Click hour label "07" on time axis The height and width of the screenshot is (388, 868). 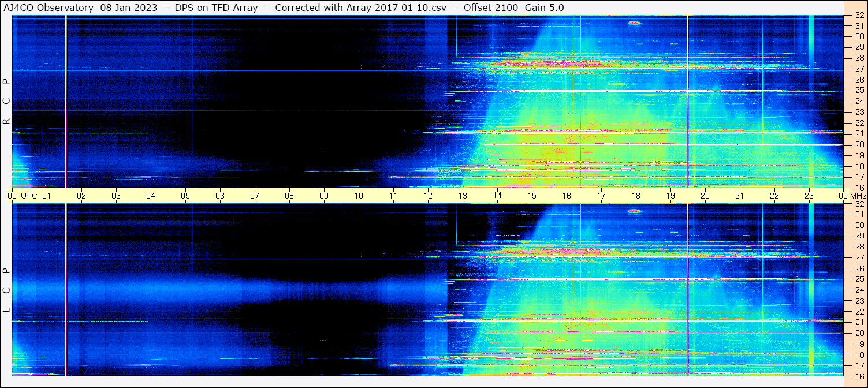point(255,196)
